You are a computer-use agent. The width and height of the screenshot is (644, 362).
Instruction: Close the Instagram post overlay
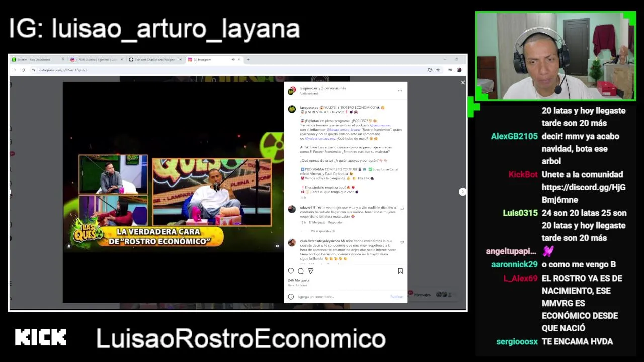(463, 83)
